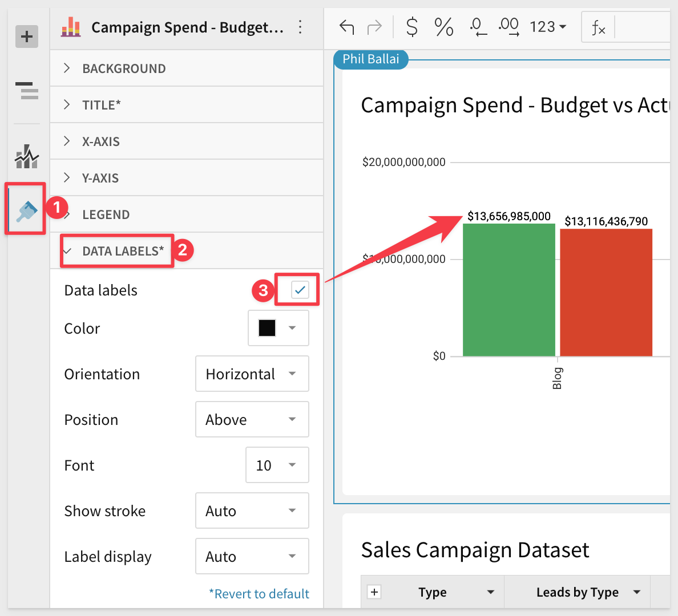Apply percent format
The width and height of the screenshot is (678, 616).
pyautogui.click(x=443, y=27)
